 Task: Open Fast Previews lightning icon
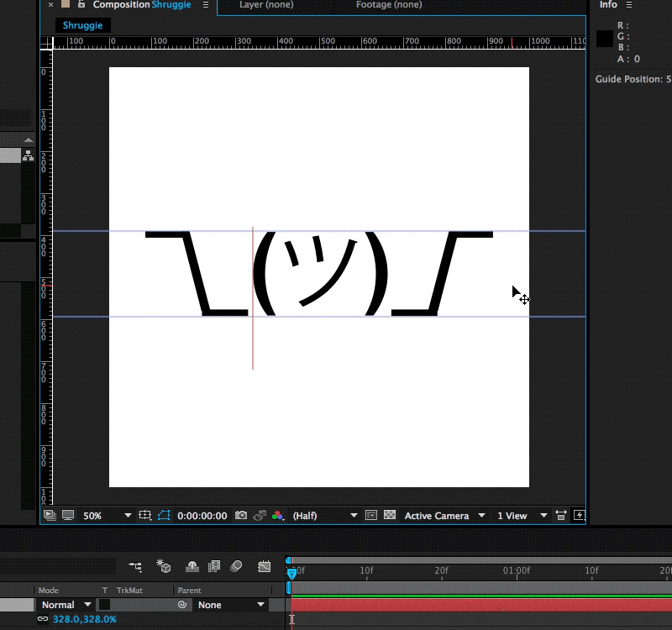pos(579,515)
